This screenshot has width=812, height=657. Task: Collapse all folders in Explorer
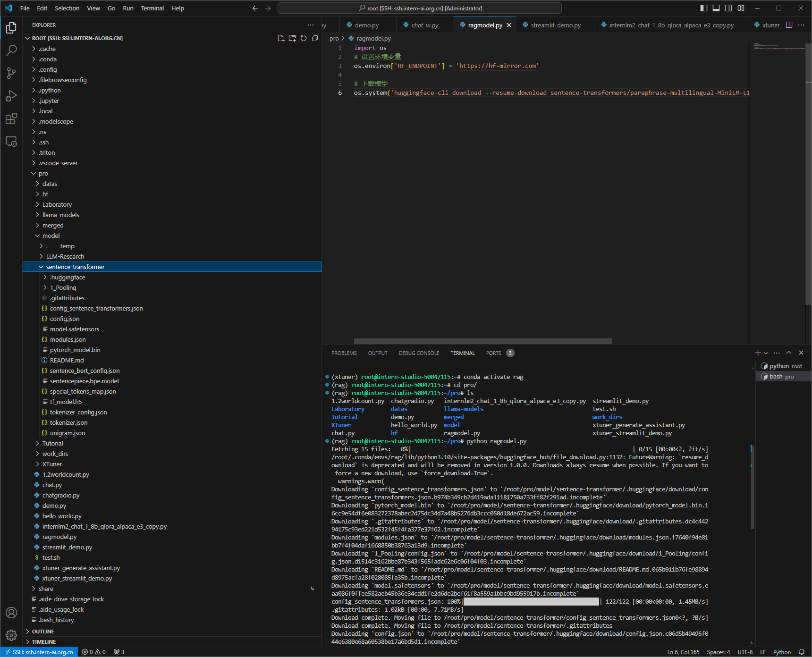click(315, 38)
